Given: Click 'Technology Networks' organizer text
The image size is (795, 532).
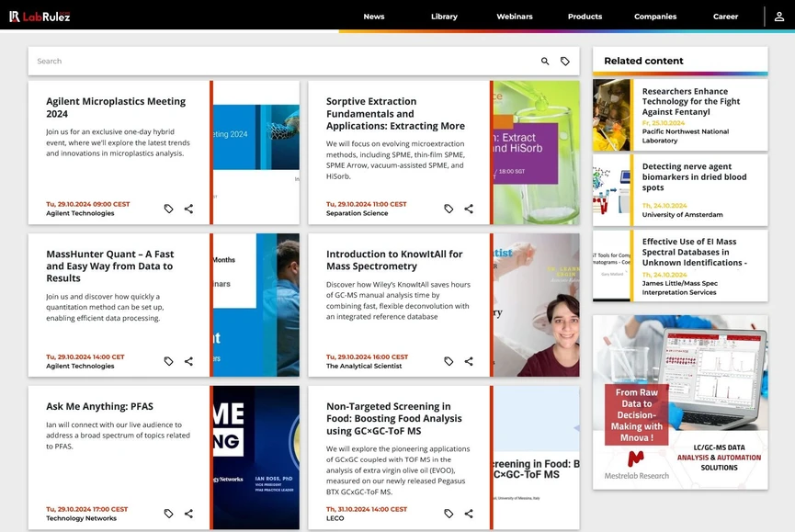Looking at the screenshot, I should pyautogui.click(x=81, y=518).
